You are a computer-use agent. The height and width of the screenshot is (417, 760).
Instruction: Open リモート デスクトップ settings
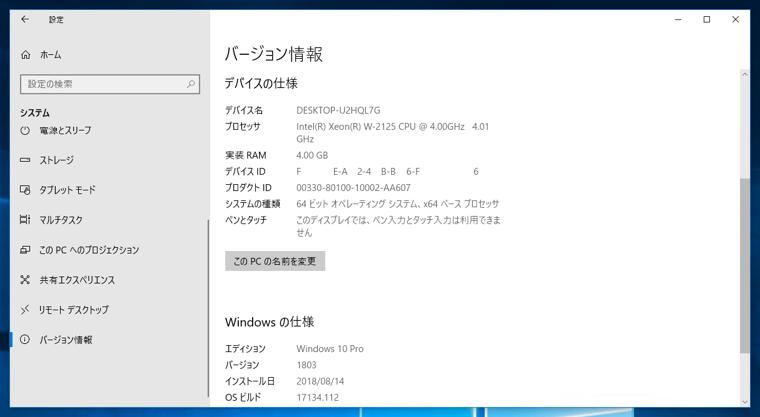click(74, 310)
